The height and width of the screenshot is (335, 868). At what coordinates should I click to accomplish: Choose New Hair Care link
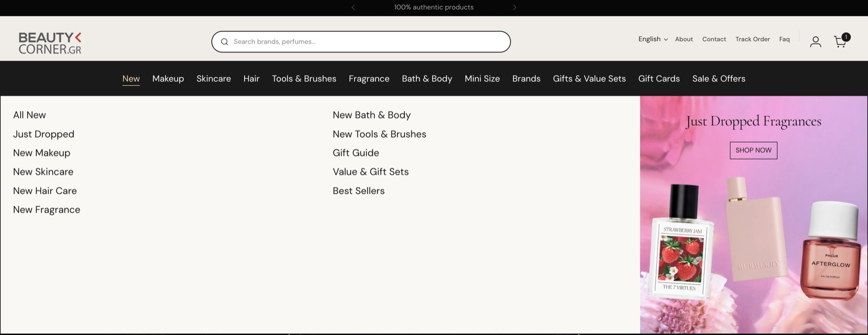(45, 191)
